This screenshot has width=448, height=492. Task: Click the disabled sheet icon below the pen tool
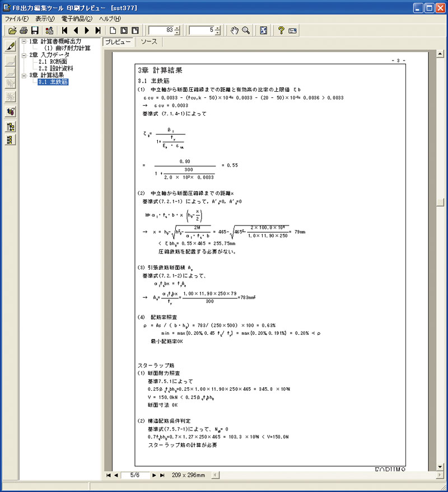pos(11,60)
